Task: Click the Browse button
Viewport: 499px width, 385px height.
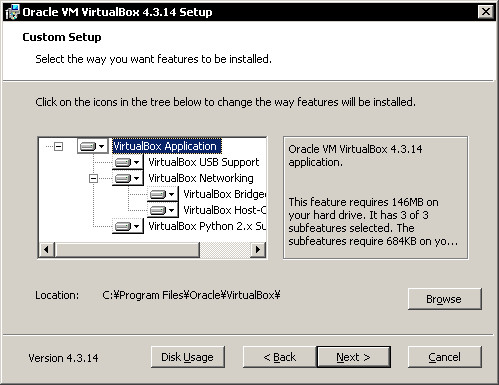Action: [x=445, y=299]
